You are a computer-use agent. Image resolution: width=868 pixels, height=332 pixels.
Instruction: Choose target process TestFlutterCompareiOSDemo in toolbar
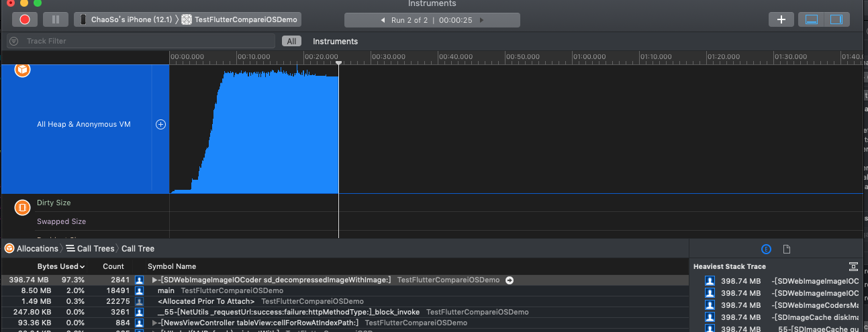(240, 20)
